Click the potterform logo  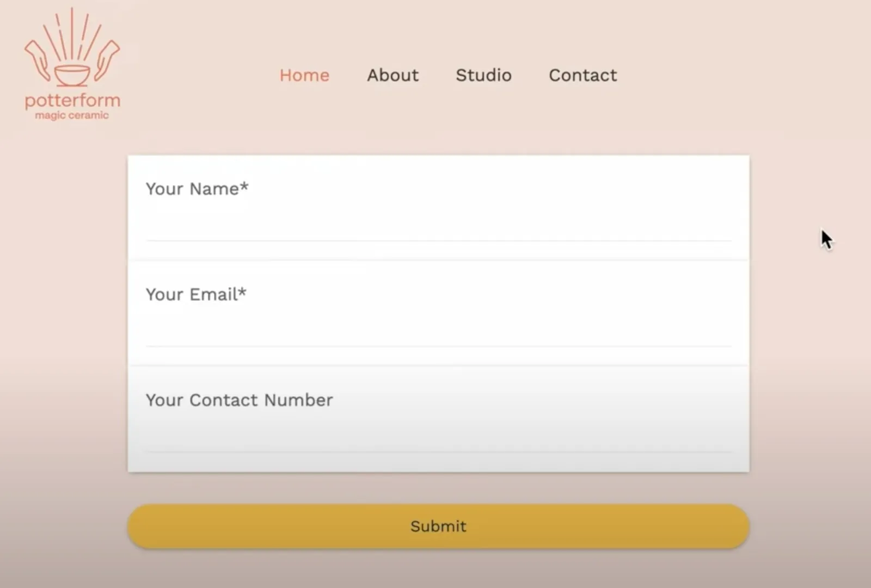(x=72, y=64)
